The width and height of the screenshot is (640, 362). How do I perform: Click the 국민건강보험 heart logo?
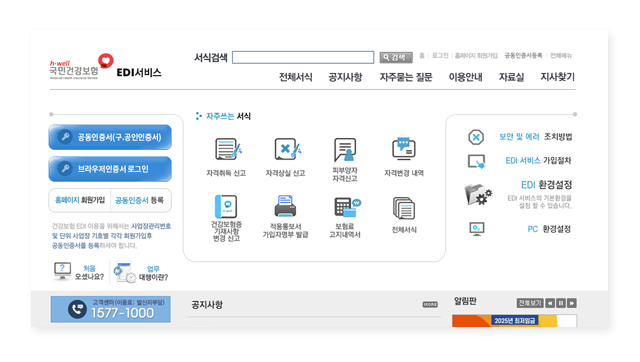pos(106,60)
